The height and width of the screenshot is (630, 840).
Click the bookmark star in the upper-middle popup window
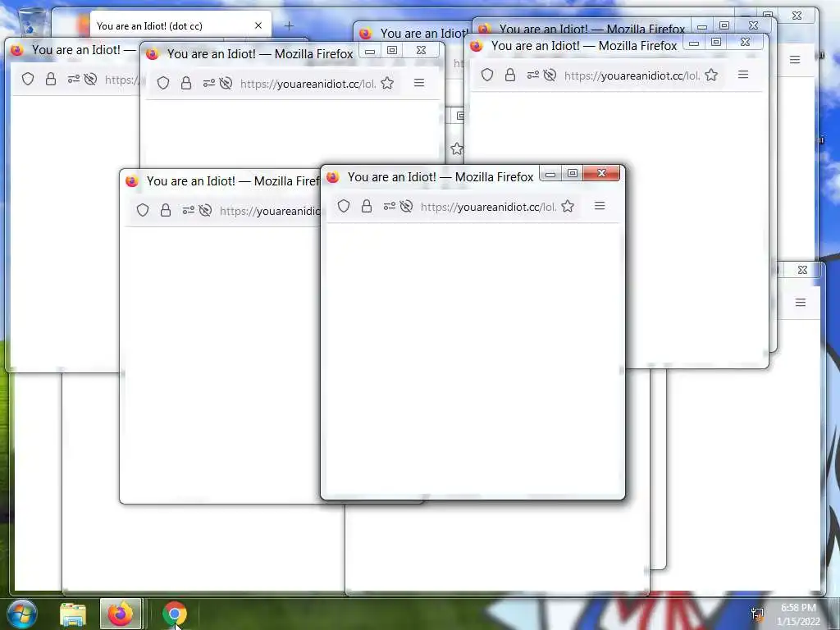[x=387, y=83]
